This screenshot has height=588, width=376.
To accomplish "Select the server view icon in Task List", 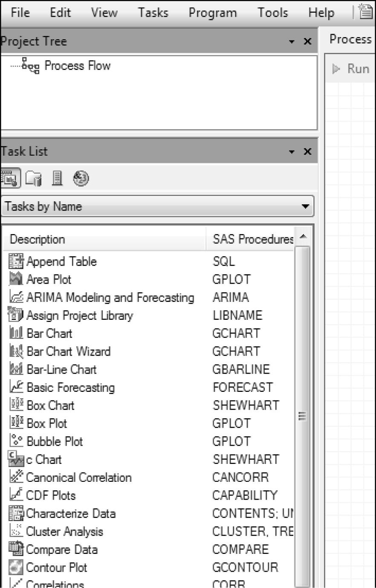I will pyautogui.click(x=57, y=178).
